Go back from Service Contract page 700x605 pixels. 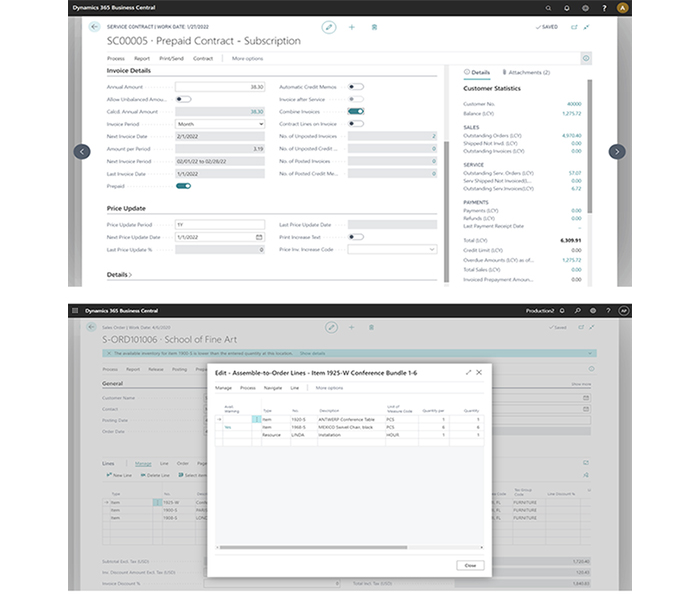[94, 27]
